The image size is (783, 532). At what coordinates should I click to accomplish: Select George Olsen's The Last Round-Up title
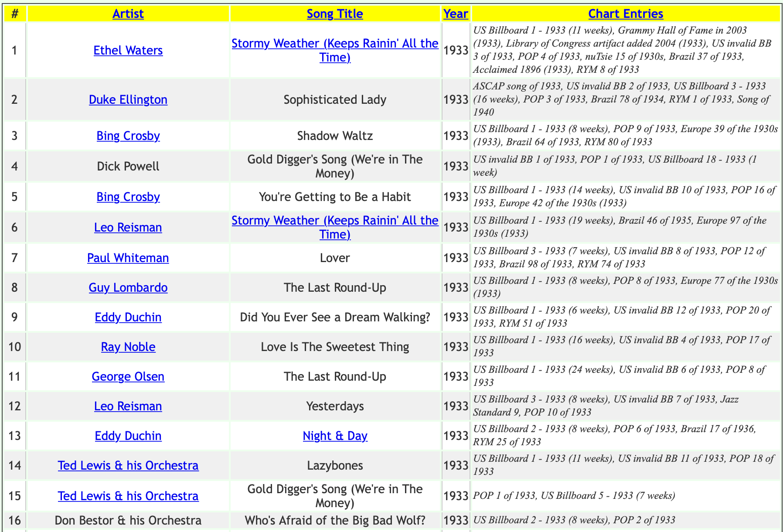point(335,376)
